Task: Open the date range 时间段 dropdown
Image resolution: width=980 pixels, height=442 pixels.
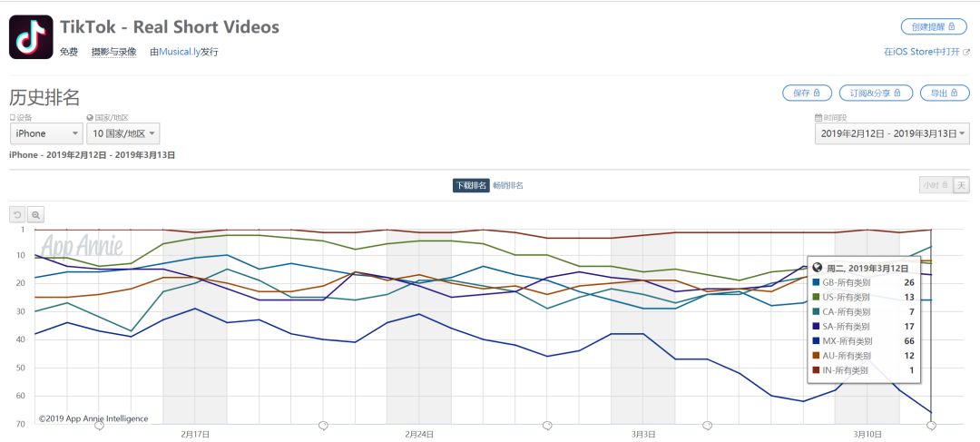Action: click(893, 133)
